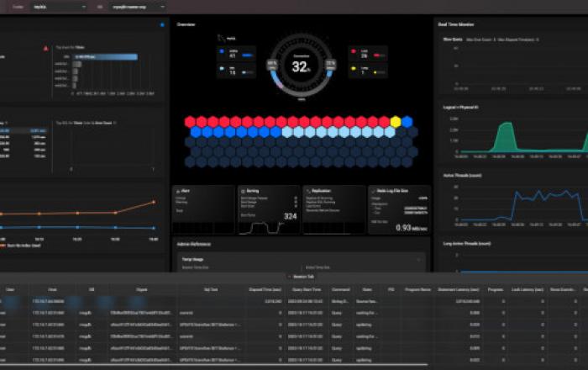
Task: Click the first red hexagon in the honeycomb
Action: click(190, 122)
